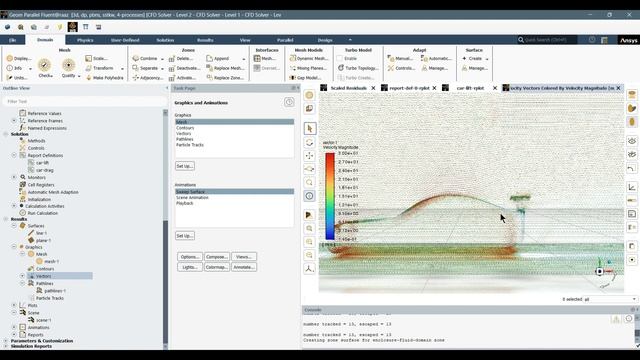Open the Solution ribbon tab

(x=165, y=40)
